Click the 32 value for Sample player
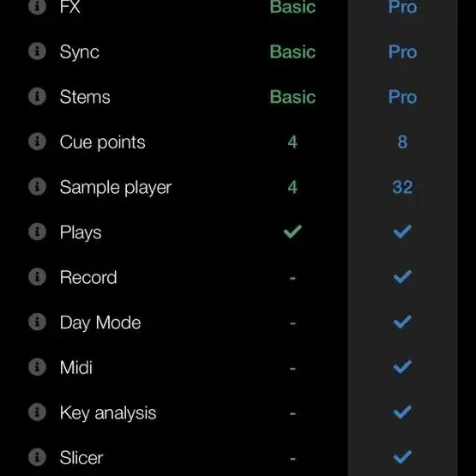Image resolution: width=476 pixels, height=476 pixels. coord(402,187)
